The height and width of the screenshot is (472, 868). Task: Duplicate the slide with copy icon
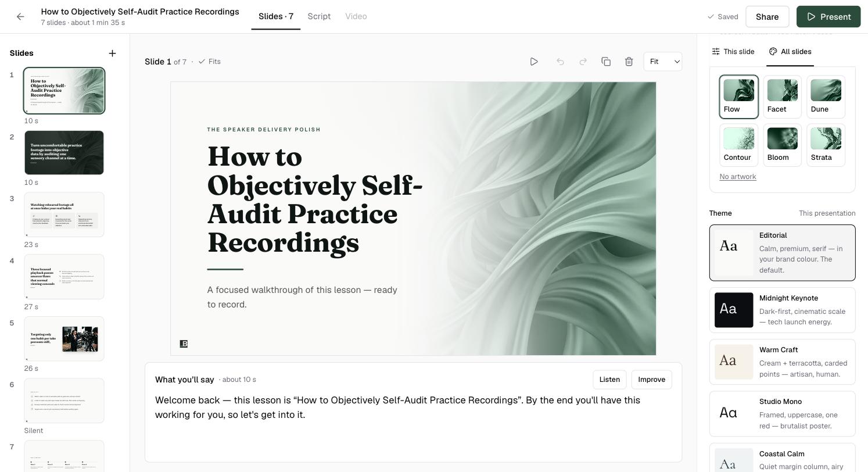[606, 62]
